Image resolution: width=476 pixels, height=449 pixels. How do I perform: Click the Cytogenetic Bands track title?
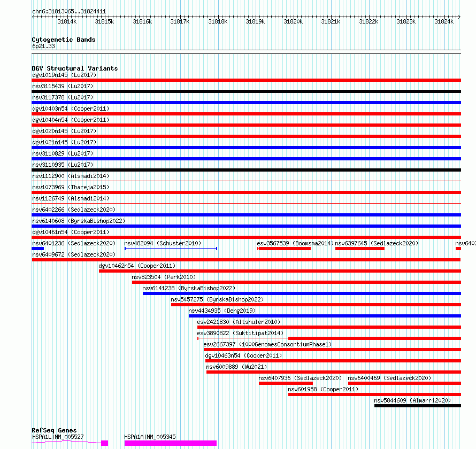[64, 40]
